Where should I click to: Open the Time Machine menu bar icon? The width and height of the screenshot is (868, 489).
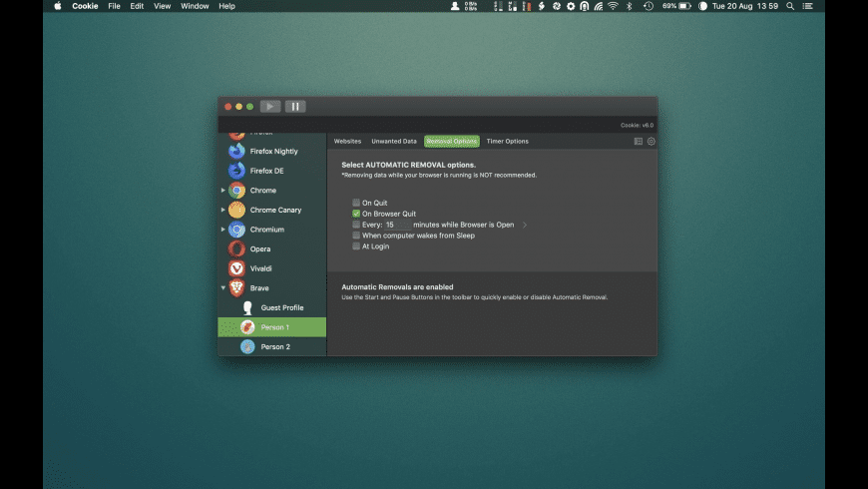click(x=649, y=6)
